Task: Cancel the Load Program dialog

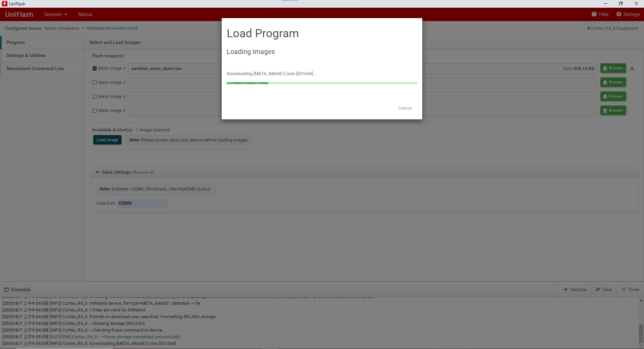Action: 405,108
